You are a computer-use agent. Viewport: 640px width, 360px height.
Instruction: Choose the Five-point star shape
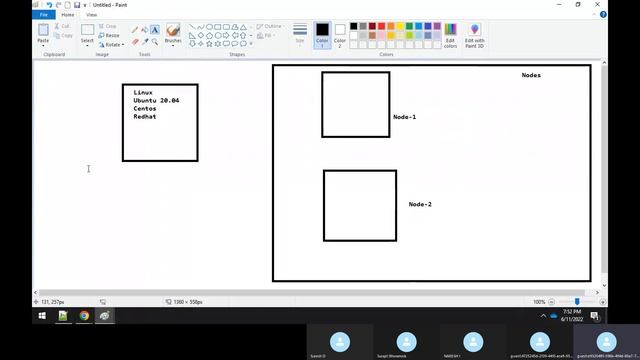tap(209, 44)
